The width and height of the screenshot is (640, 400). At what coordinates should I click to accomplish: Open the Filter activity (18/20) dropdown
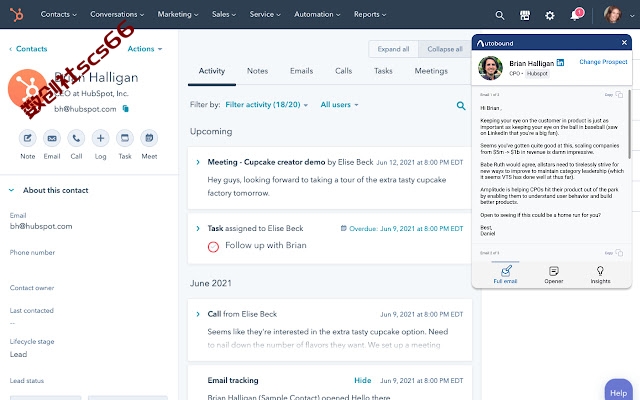(x=267, y=104)
